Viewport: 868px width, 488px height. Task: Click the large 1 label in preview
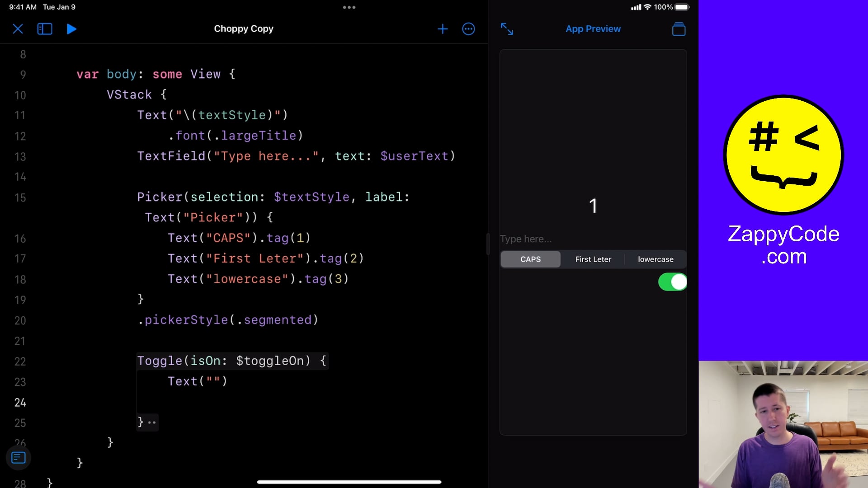coord(593,206)
